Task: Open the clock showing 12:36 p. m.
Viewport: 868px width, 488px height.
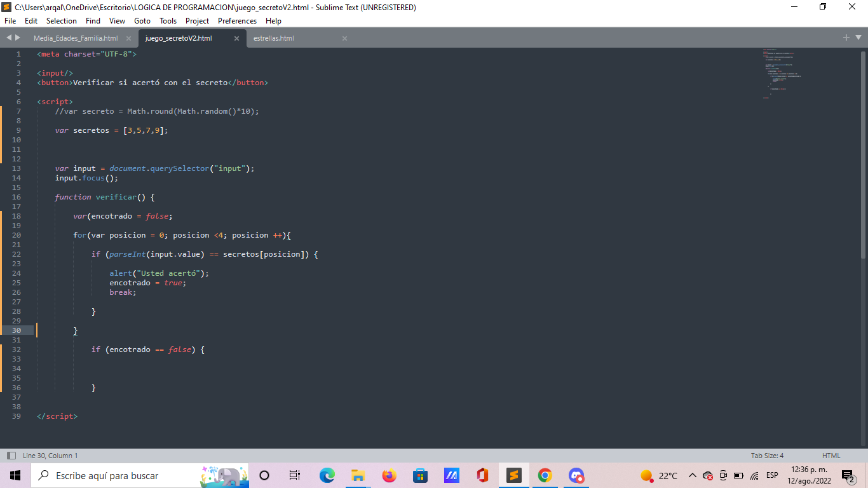Action: pyautogui.click(x=809, y=475)
